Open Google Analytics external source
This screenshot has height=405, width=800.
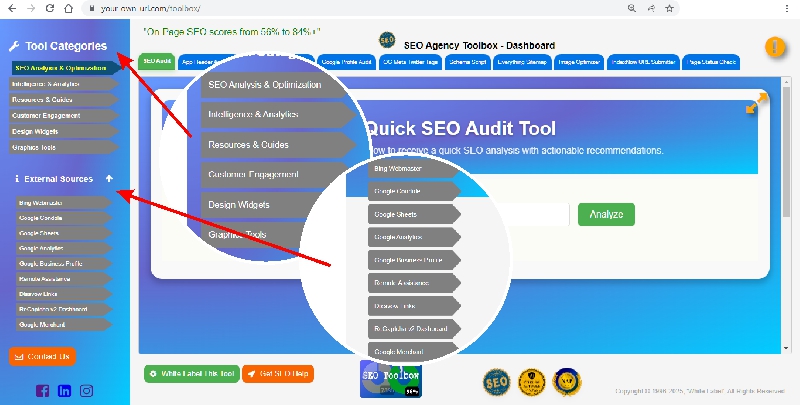pos(64,248)
